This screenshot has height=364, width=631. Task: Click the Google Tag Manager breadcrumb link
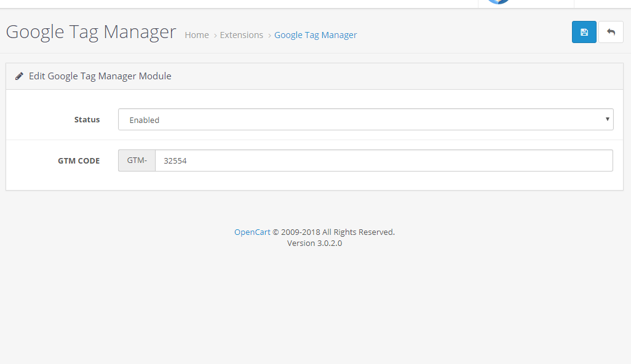[x=315, y=35]
